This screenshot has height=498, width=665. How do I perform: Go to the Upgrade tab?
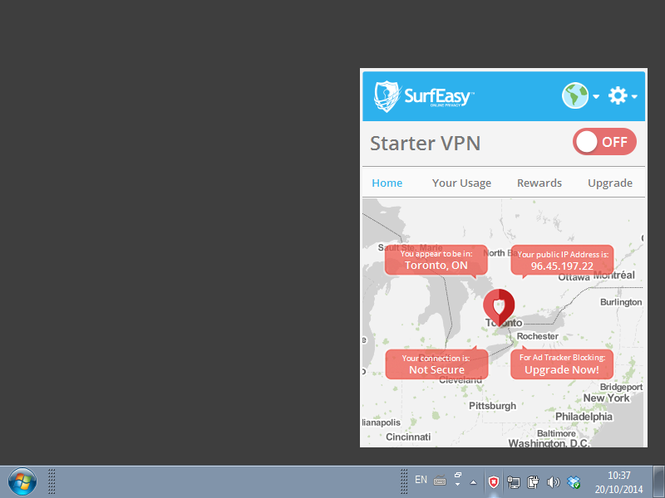[x=610, y=183]
